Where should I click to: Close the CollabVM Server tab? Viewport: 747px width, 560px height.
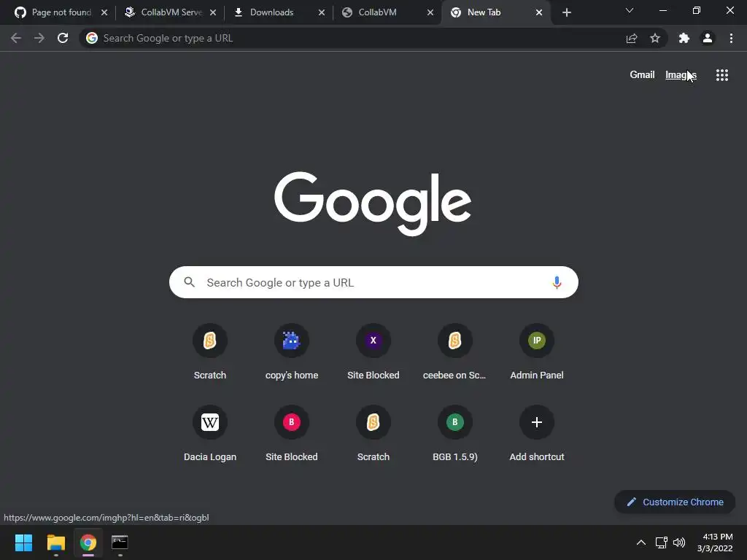(213, 12)
